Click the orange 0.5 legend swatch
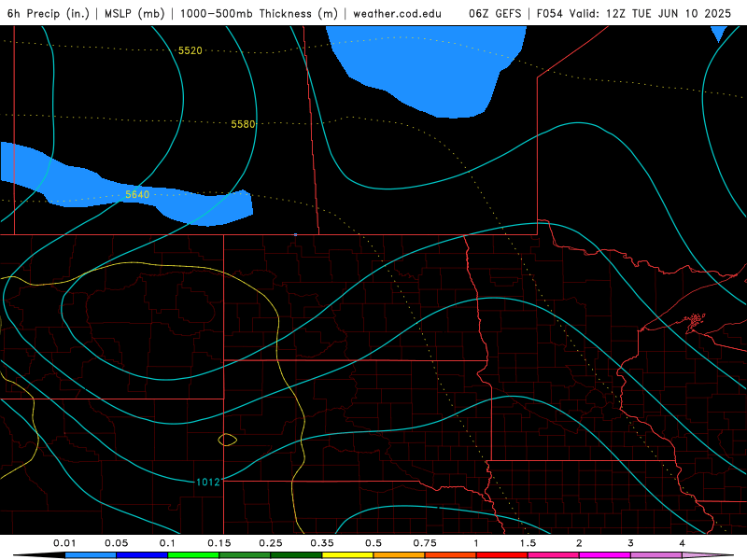747x560 pixels. pyautogui.click(x=400, y=555)
